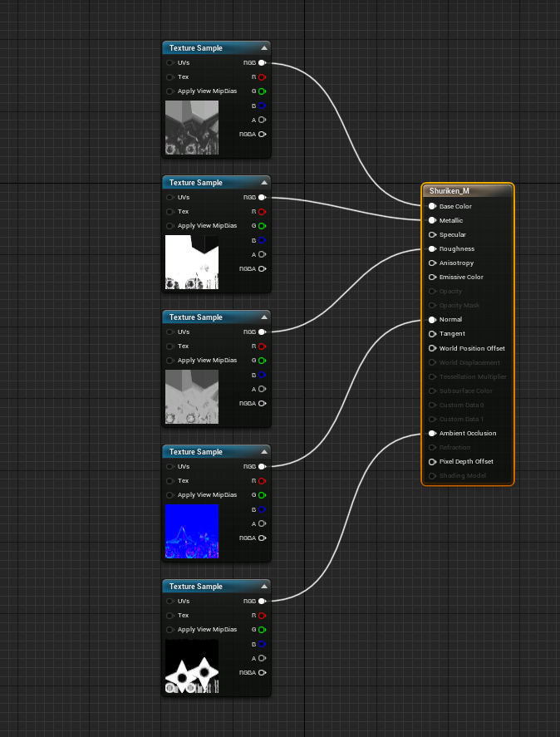Click blue B output pin on Texture Sample feeding Base Color
Image resolution: width=560 pixels, height=737 pixels.
point(262,106)
